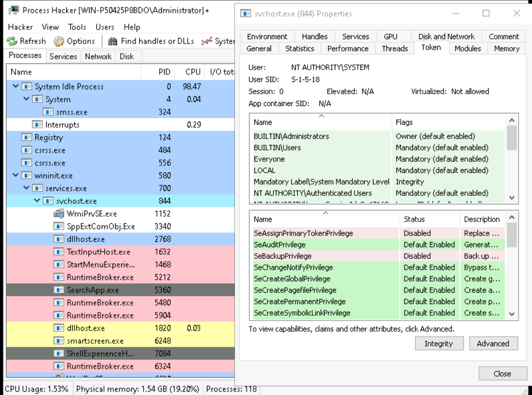Open System information graph icon
Viewport: 532px width, 395px height.
click(x=207, y=41)
